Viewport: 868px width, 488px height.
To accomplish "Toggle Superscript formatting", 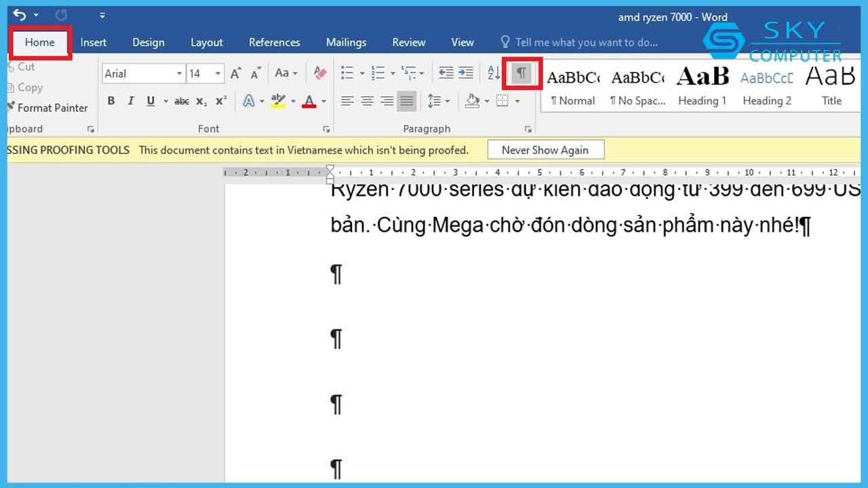I will pos(221,101).
